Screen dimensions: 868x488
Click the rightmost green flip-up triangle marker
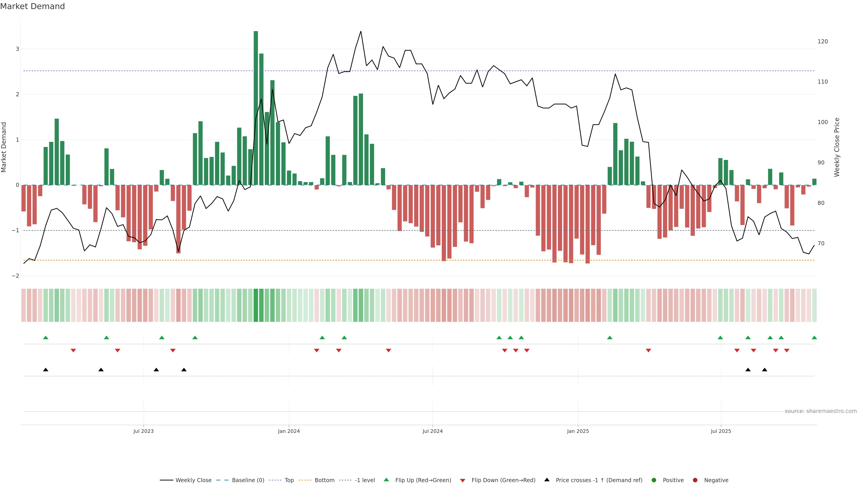pyautogui.click(x=814, y=338)
